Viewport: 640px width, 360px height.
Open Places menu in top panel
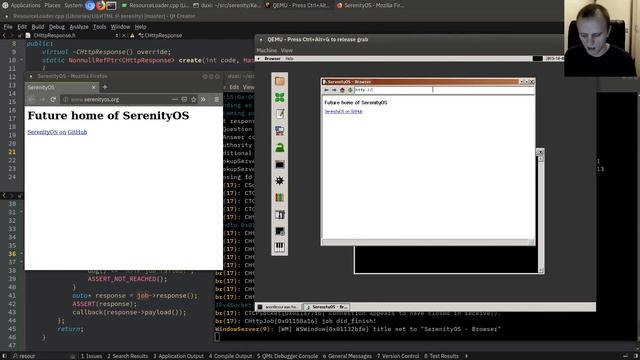(52, 5)
